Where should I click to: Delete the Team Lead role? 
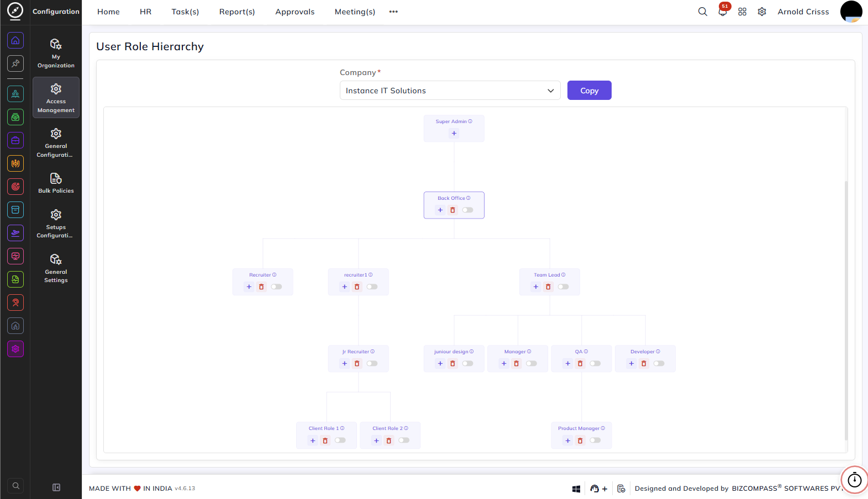548,286
